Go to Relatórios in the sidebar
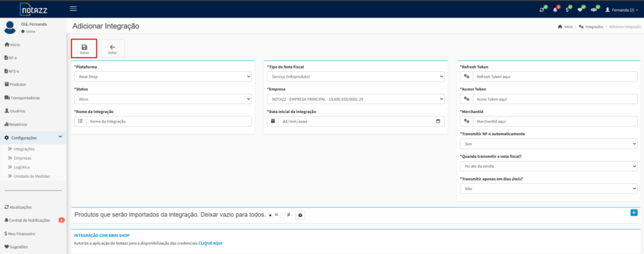This screenshot has width=644, height=254. (x=18, y=124)
